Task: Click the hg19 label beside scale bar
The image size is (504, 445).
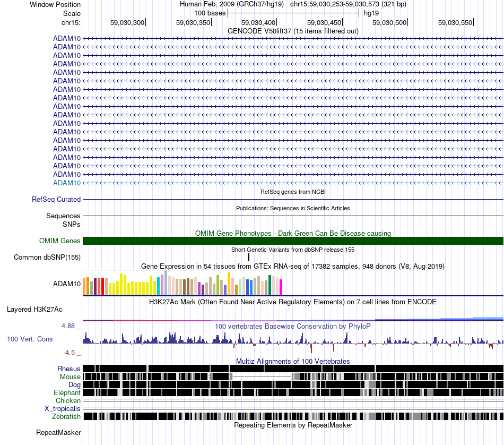Action: click(x=371, y=13)
